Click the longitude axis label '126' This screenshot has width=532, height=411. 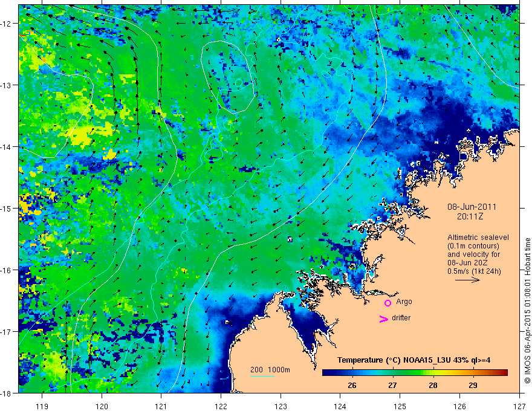(459, 406)
